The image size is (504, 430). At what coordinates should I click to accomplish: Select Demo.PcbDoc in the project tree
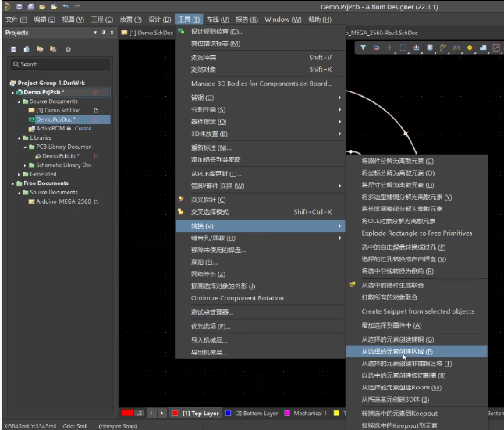56,119
